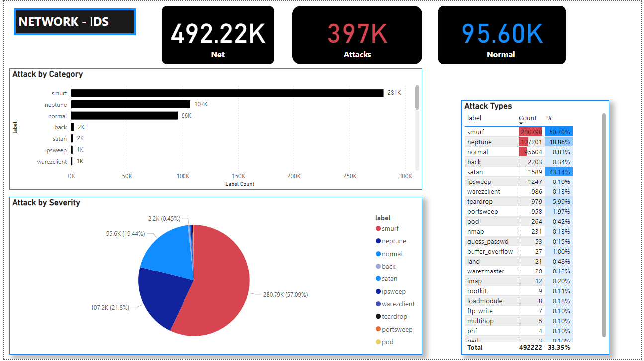
Task: Sort table by the % column header
Action: click(550, 118)
